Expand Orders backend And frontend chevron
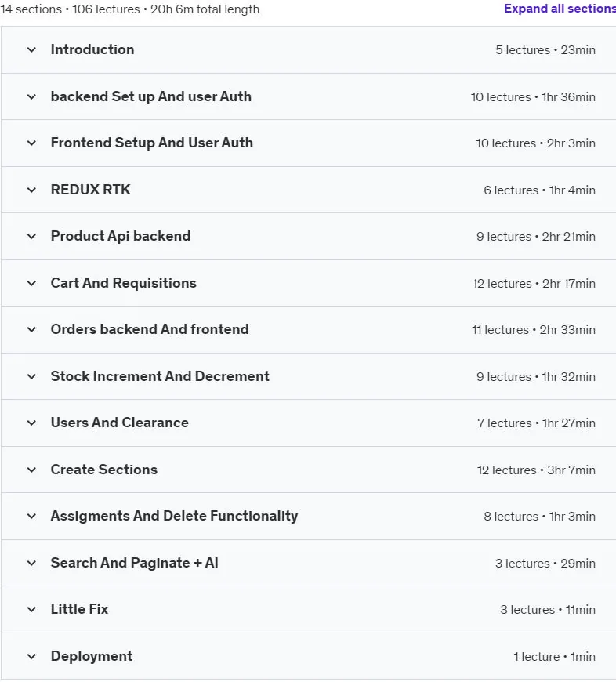This screenshot has width=616, height=682. tap(31, 330)
